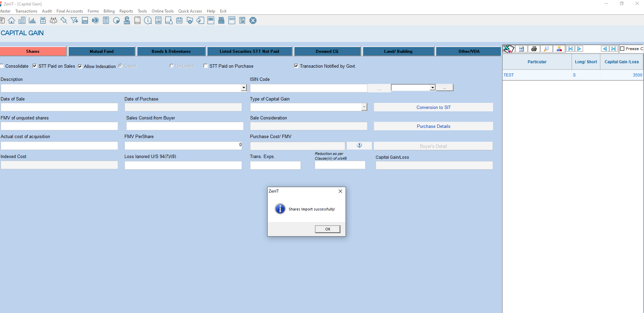Screen dimensions: 644x313
Task: Click the pie chart toolbar icon
Action: point(116,21)
